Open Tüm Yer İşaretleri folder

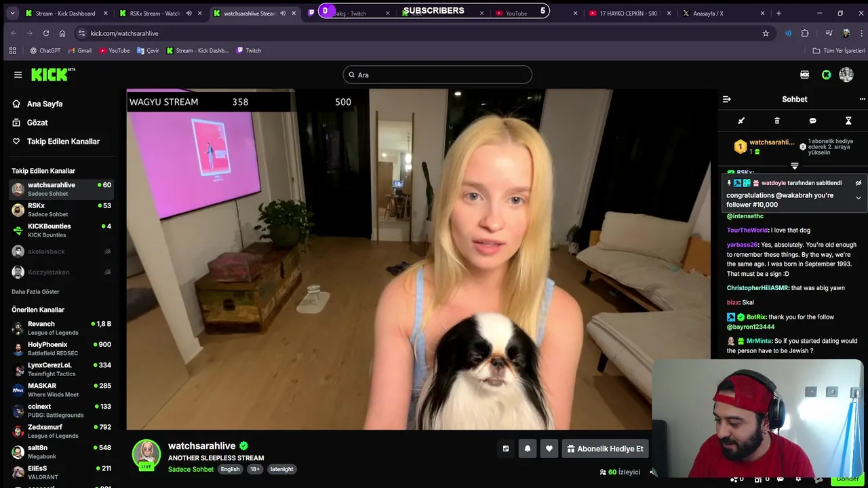(839, 50)
